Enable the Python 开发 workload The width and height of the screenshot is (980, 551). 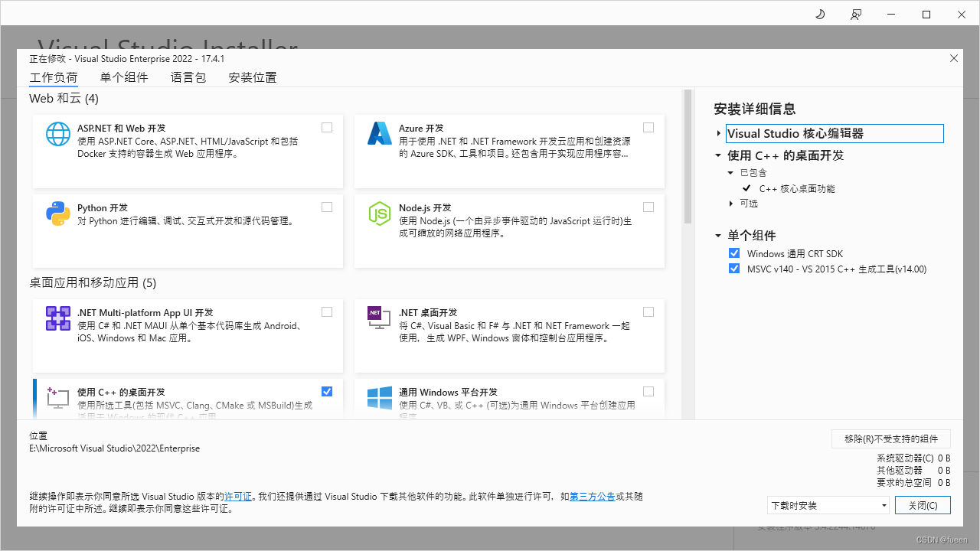327,207
